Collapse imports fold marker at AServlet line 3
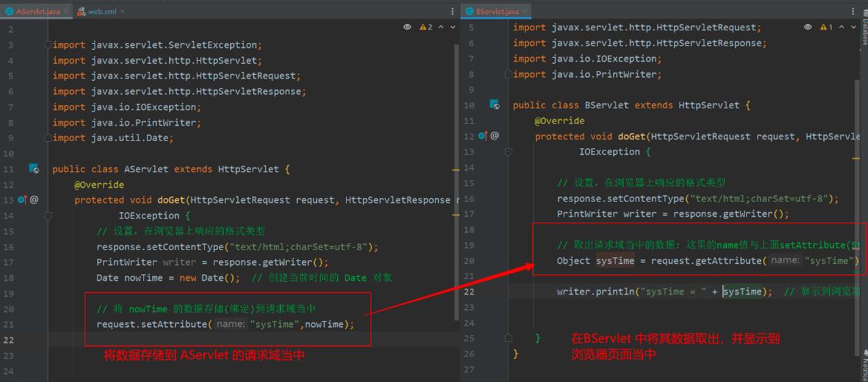868x382 pixels. [x=48, y=45]
